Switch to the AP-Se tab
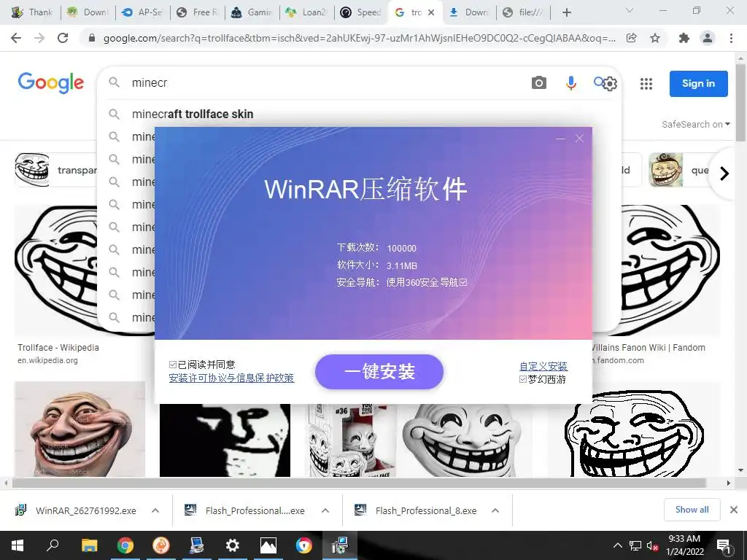The width and height of the screenshot is (747, 560). (x=142, y=12)
